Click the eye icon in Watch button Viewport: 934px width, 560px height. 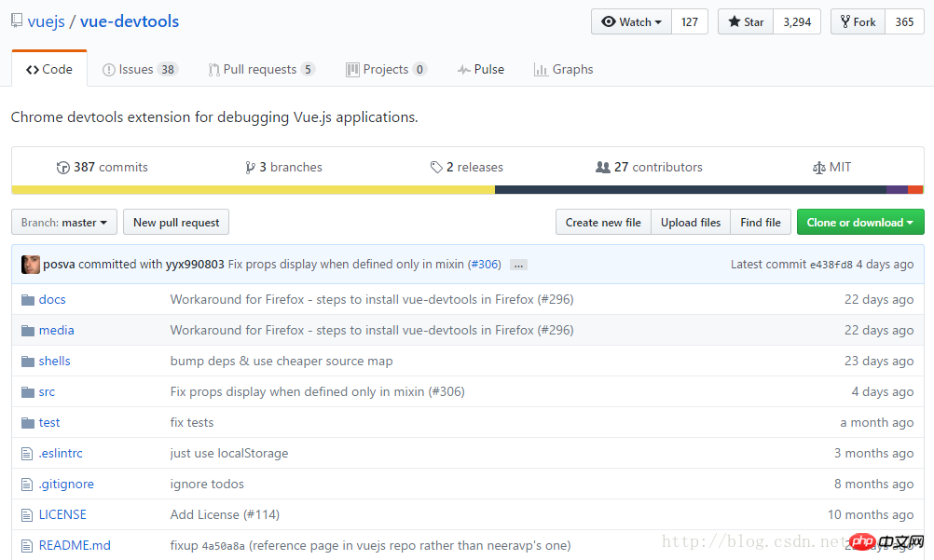point(608,22)
